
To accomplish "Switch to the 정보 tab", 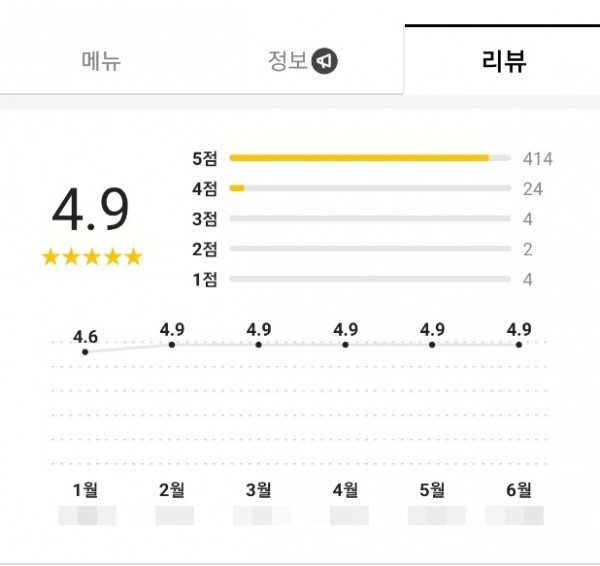I will click(288, 61).
